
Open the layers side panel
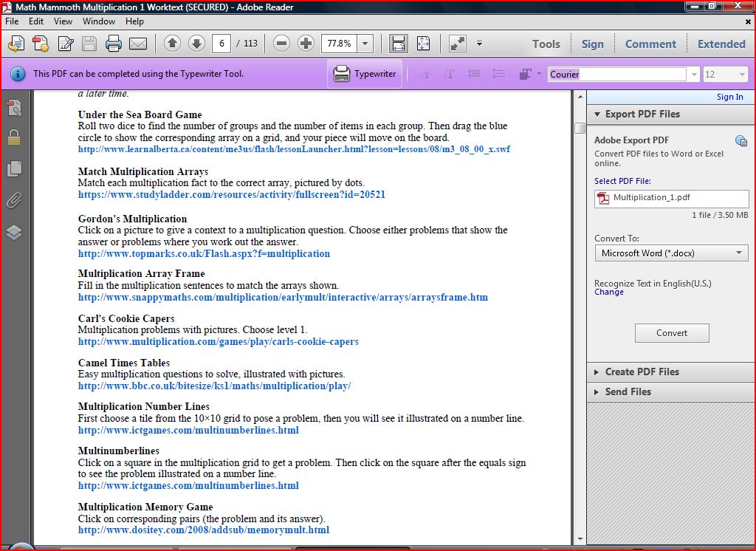point(14,232)
